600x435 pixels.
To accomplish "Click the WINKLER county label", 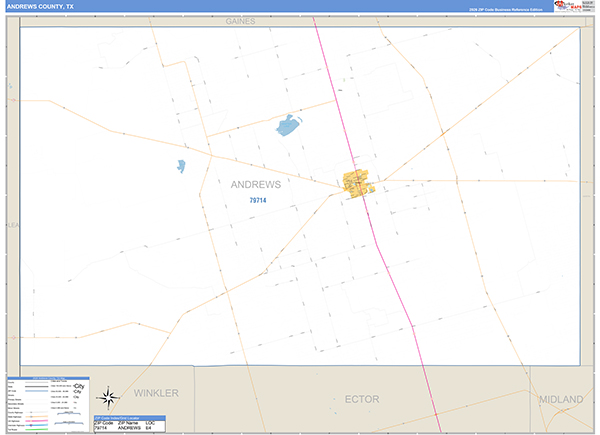I will click(156, 393).
